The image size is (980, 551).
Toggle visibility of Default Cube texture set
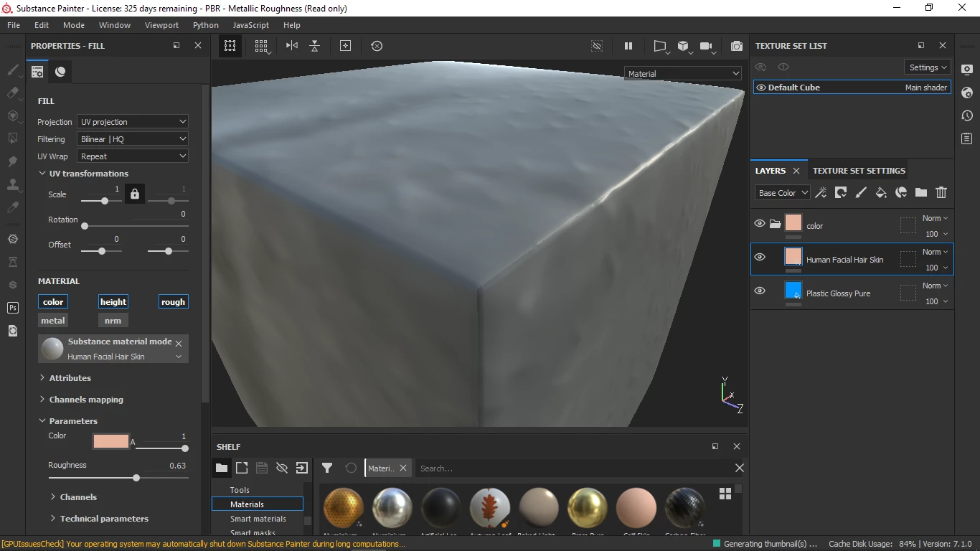(x=761, y=88)
